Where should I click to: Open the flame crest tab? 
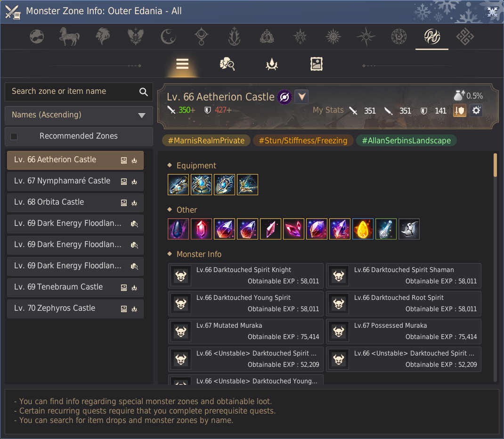tap(272, 64)
